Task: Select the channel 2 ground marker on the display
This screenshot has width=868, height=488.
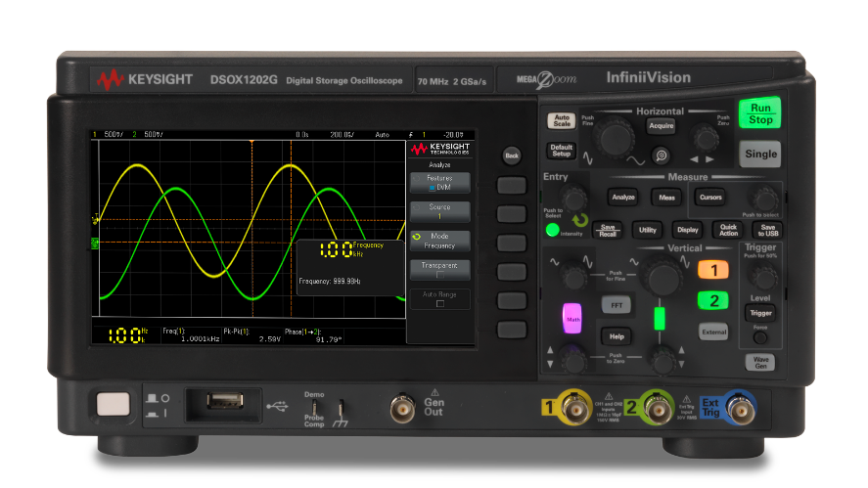Action: [x=95, y=243]
